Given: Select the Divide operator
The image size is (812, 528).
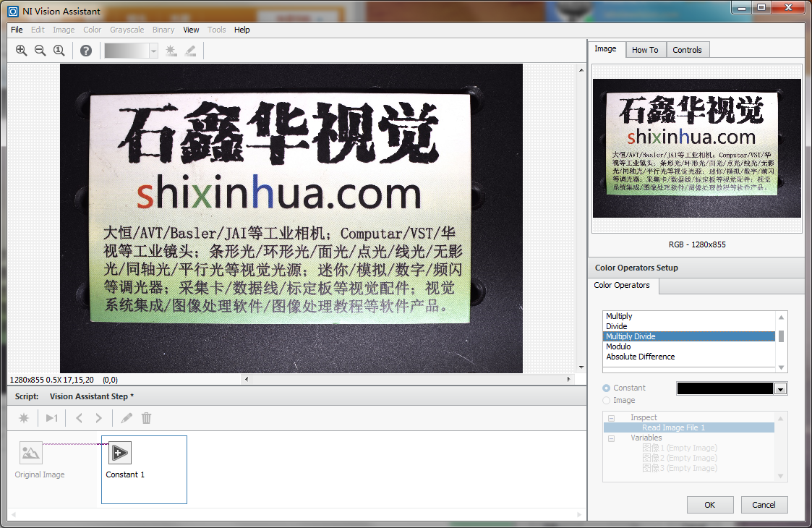Looking at the screenshot, I should [x=689, y=326].
